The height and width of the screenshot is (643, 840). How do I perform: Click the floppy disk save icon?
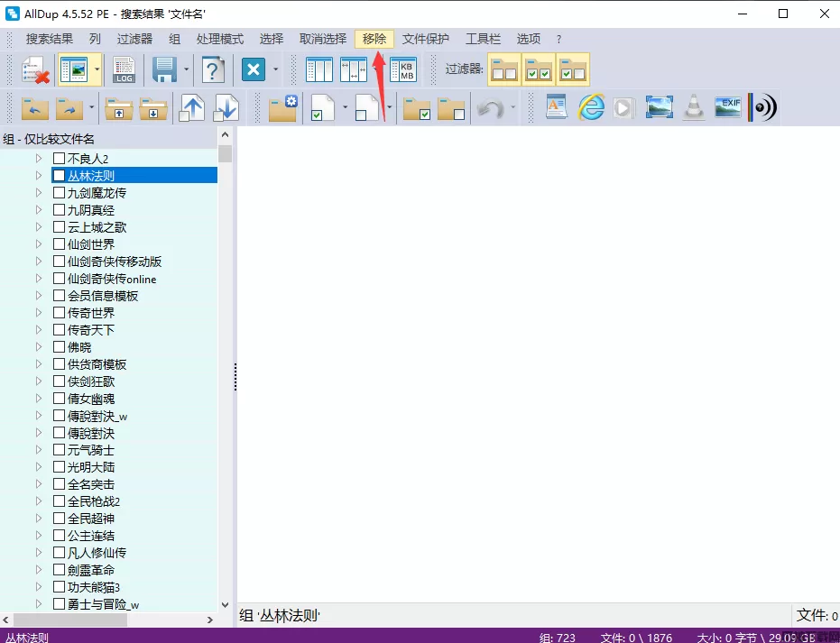point(164,69)
